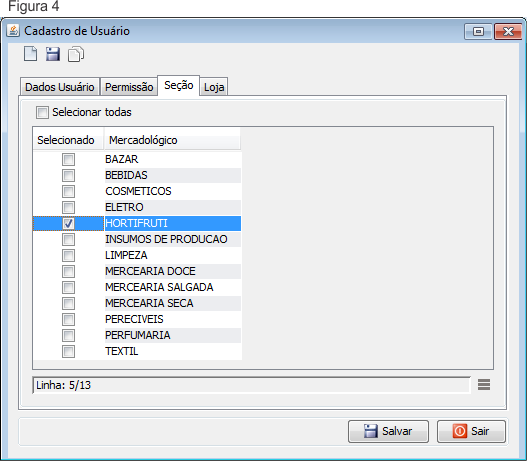
Task: Enable the Selecionar todas checkbox
Action: click(x=42, y=113)
